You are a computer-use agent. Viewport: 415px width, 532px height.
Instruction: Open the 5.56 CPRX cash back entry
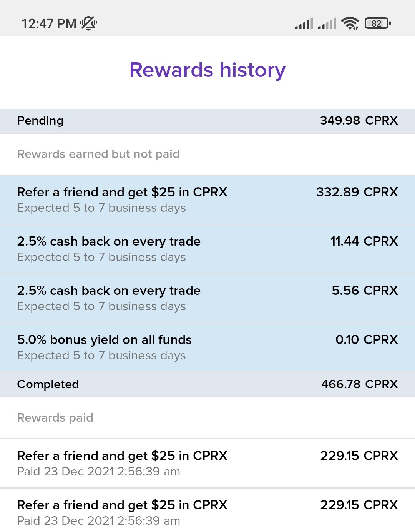click(207, 298)
